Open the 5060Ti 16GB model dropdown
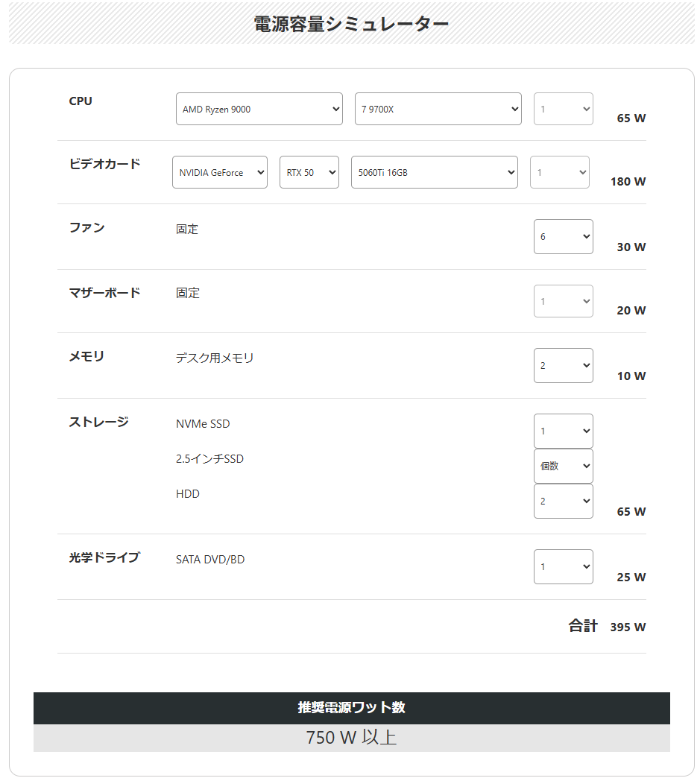This screenshot has width=700, height=778. pos(434,172)
